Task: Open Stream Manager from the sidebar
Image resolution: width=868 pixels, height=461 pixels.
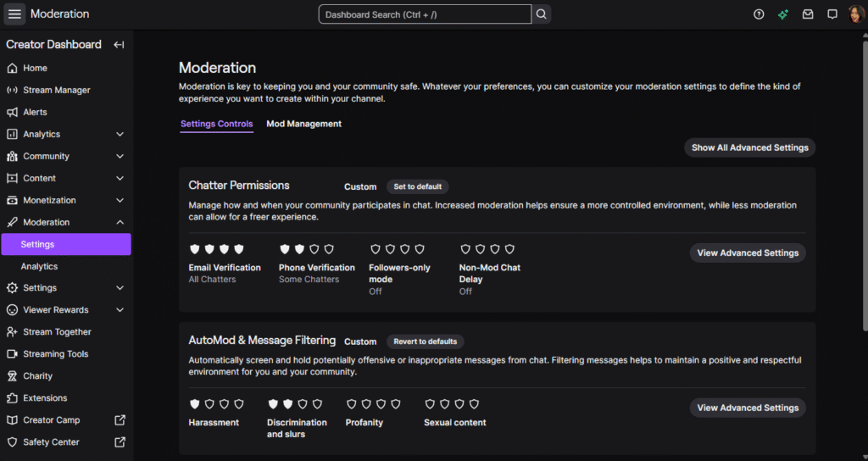Action: coord(57,90)
